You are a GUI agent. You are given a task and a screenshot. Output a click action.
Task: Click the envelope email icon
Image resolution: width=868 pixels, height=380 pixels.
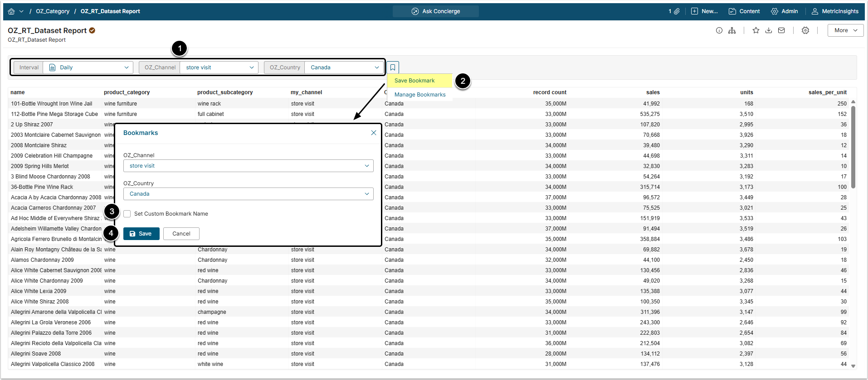pyautogui.click(x=781, y=30)
